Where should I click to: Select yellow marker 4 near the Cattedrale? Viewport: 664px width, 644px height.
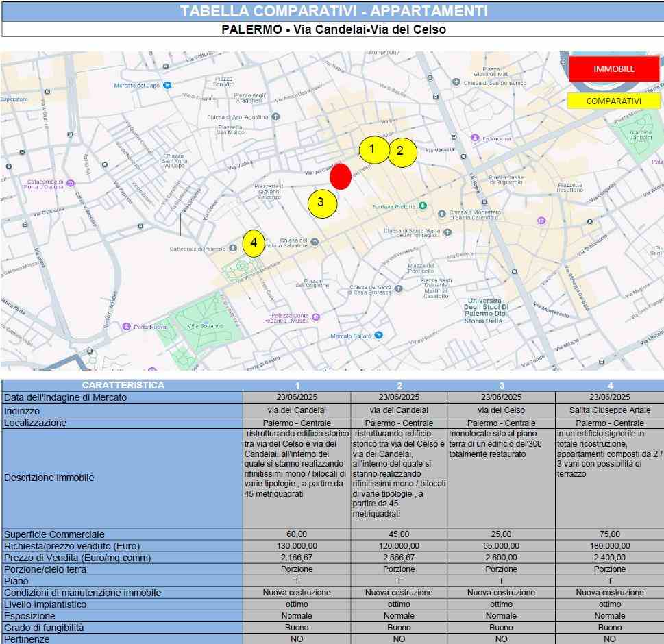[254, 243]
